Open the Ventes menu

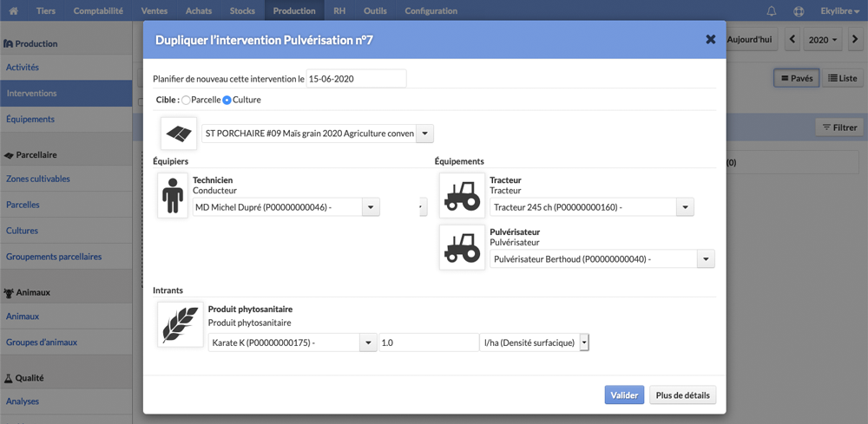(x=155, y=10)
